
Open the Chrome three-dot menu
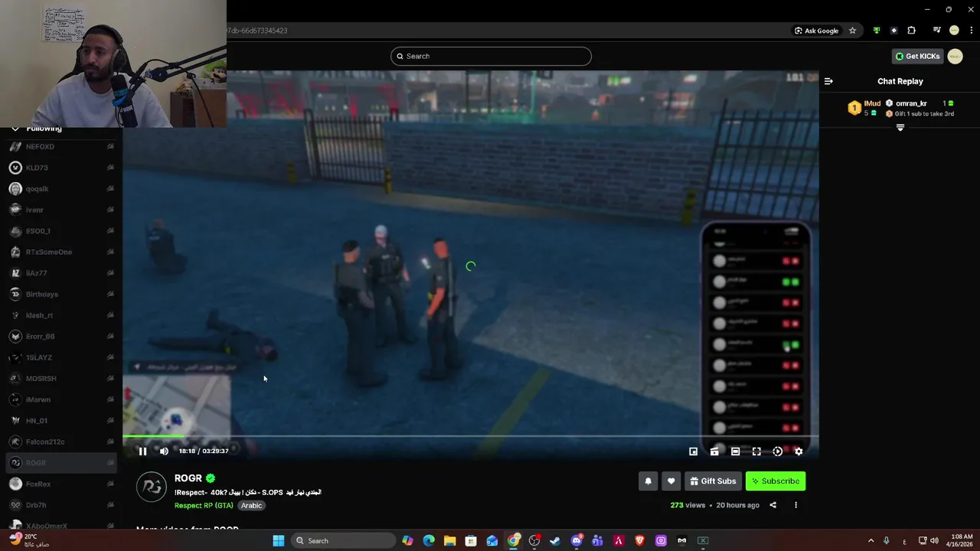coord(972,31)
